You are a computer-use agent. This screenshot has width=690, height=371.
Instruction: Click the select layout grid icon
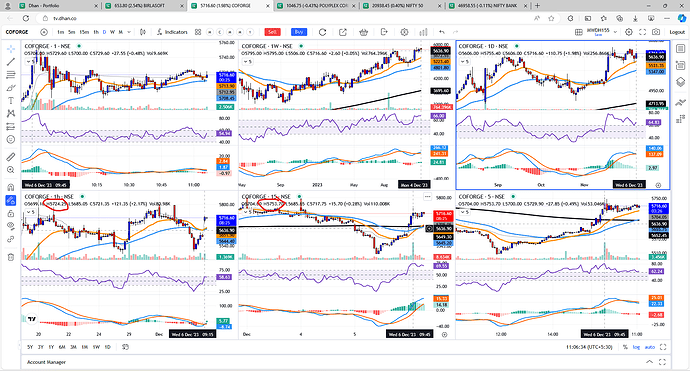click(x=579, y=32)
